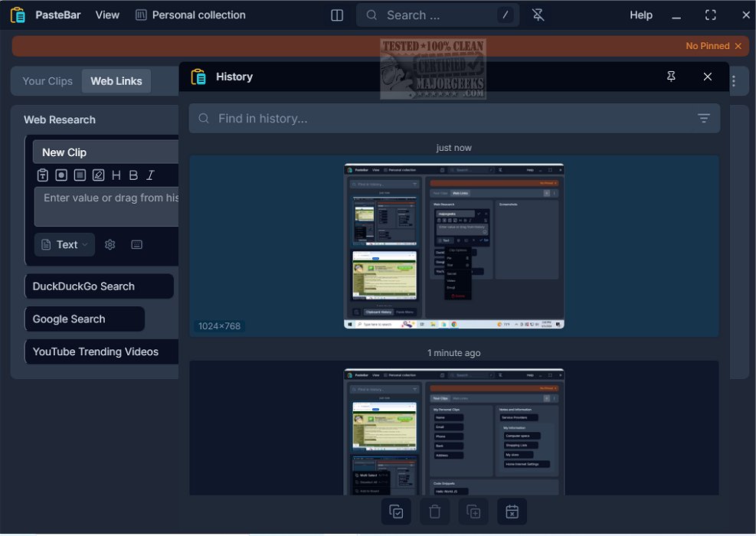The width and height of the screenshot is (756, 536).
Task: Dismiss the No Pinned bar
Action: [x=738, y=46]
